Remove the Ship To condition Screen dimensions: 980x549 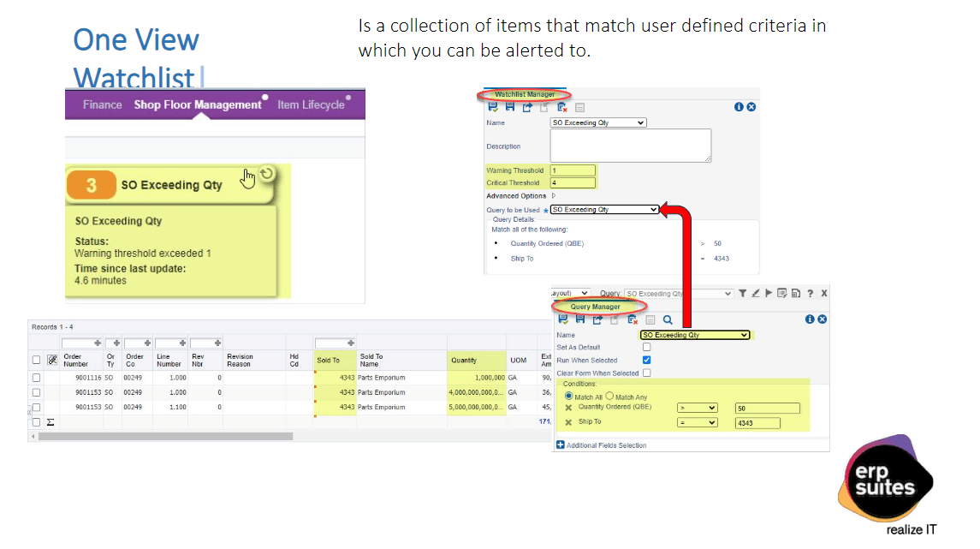(x=568, y=423)
